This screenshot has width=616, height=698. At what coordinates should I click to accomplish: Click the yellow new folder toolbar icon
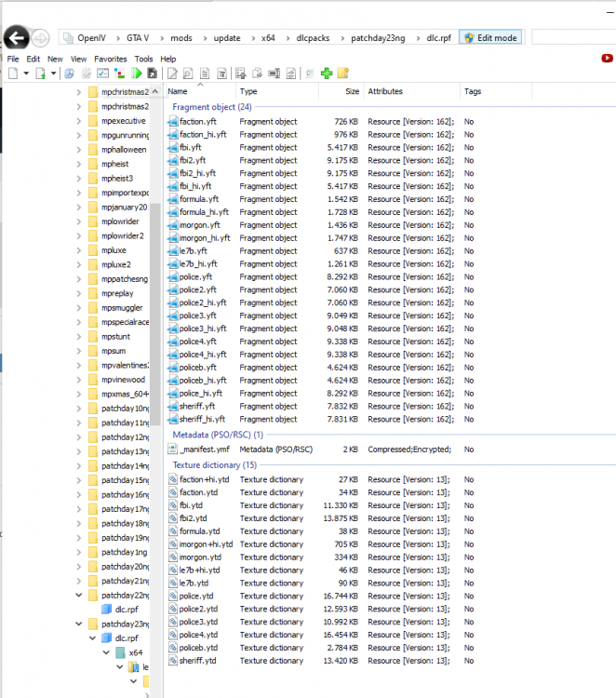pyautogui.click(x=343, y=73)
